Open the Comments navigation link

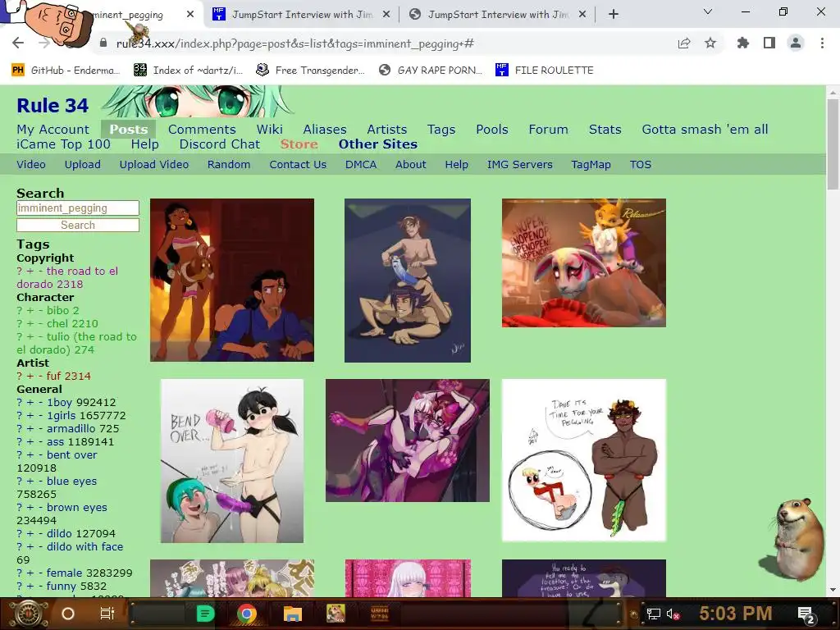[202, 129]
